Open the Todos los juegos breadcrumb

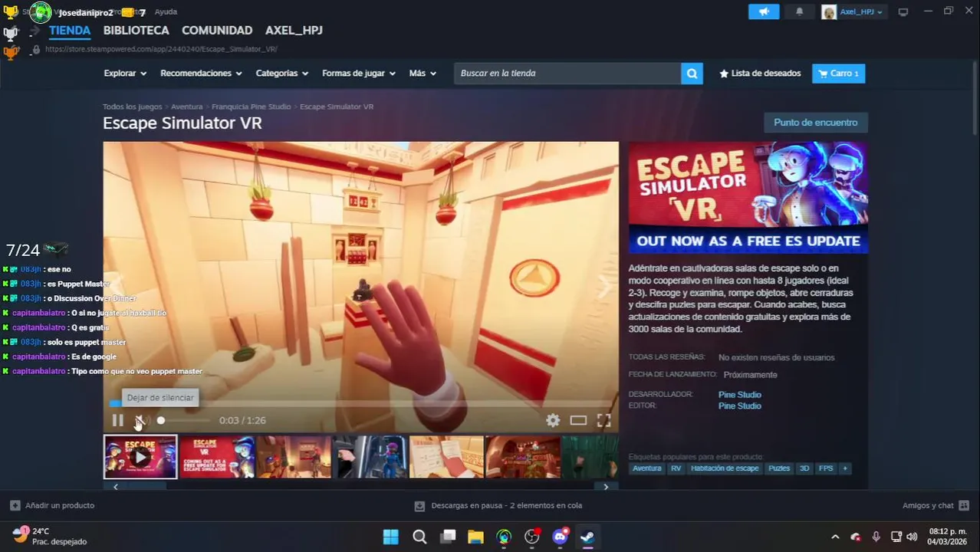[x=133, y=107]
